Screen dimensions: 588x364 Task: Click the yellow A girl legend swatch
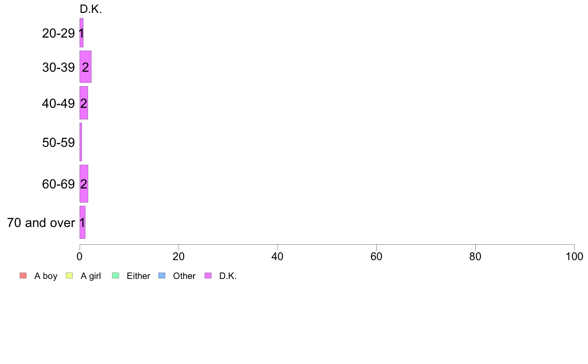pos(69,275)
